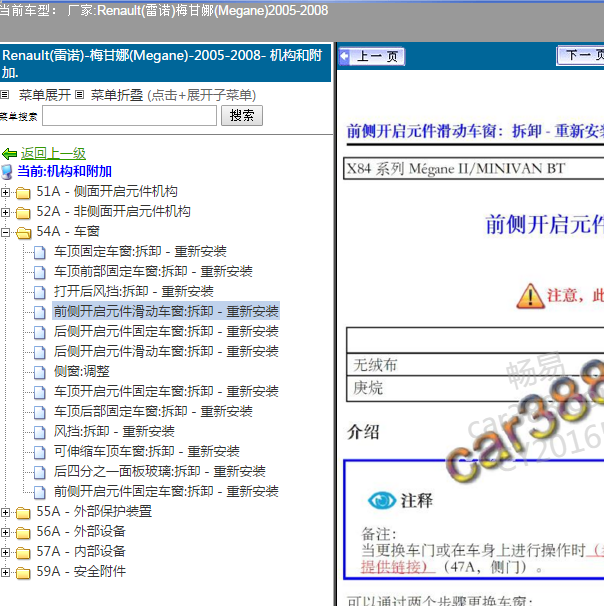Click page icon beside 风挡:拆卸
The width and height of the screenshot is (604, 606).
[x=39, y=432]
